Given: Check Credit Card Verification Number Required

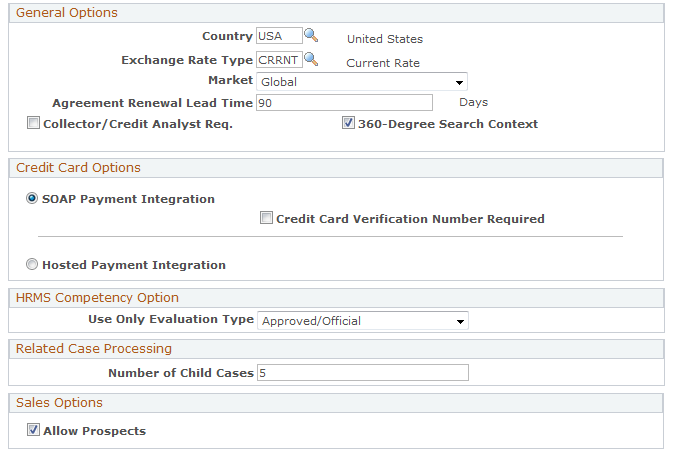Looking at the screenshot, I should click(266, 218).
